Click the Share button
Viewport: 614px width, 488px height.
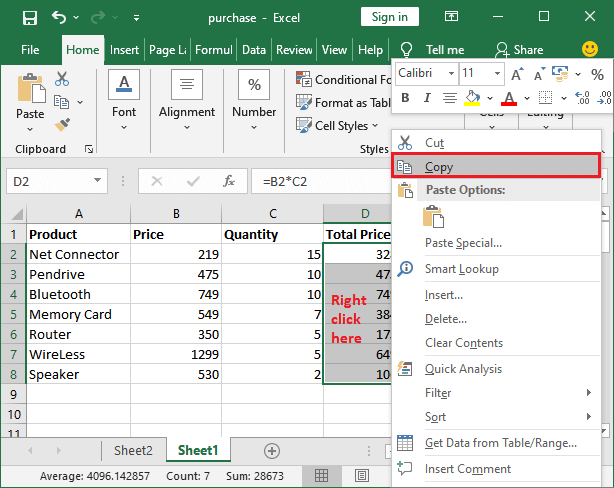tap(519, 50)
